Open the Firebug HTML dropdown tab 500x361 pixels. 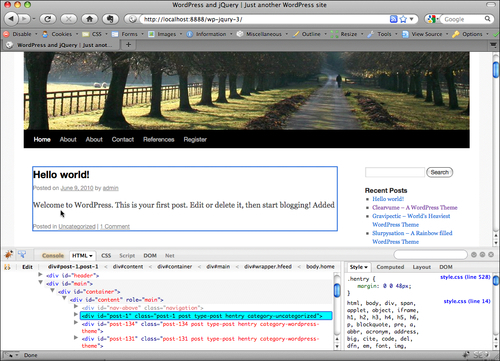82,256
